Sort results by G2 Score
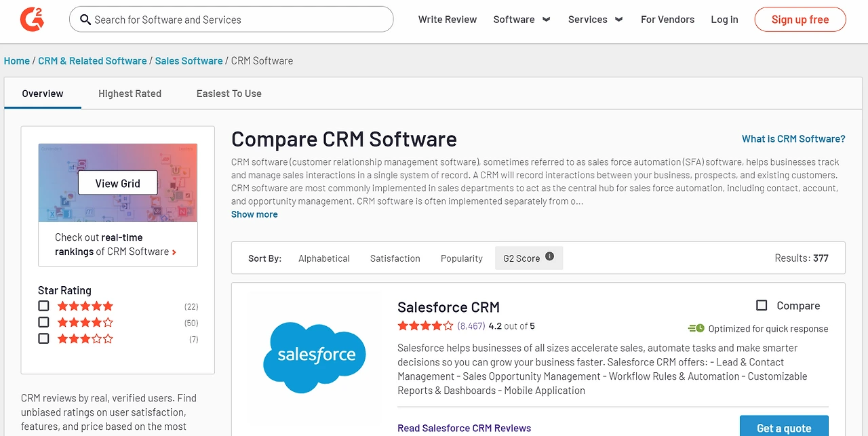868x436 pixels. 529,258
